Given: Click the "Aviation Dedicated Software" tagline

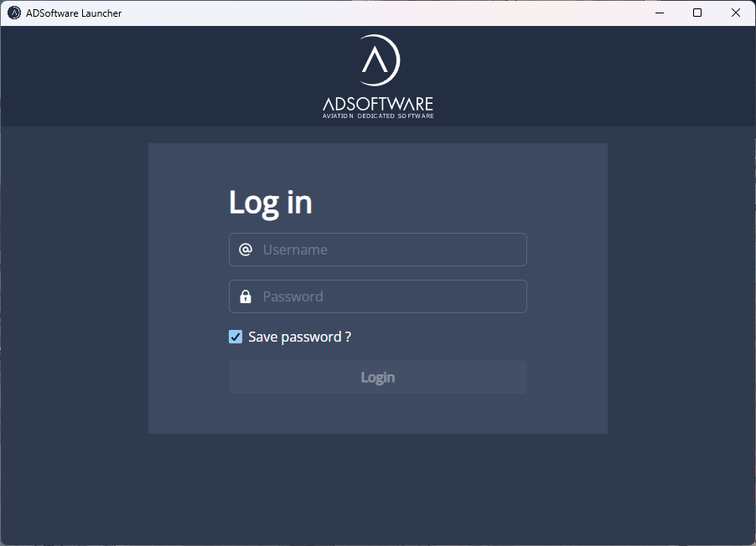Looking at the screenshot, I should (x=378, y=116).
